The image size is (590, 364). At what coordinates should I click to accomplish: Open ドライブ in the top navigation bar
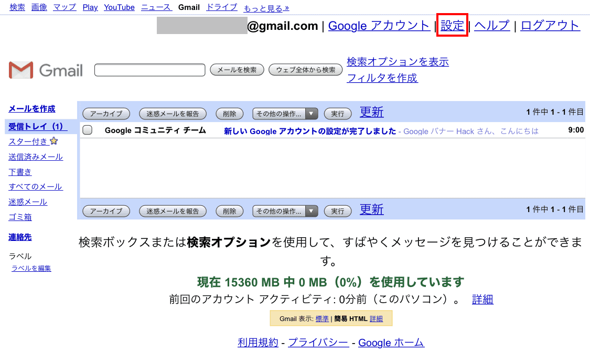[x=222, y=7]
